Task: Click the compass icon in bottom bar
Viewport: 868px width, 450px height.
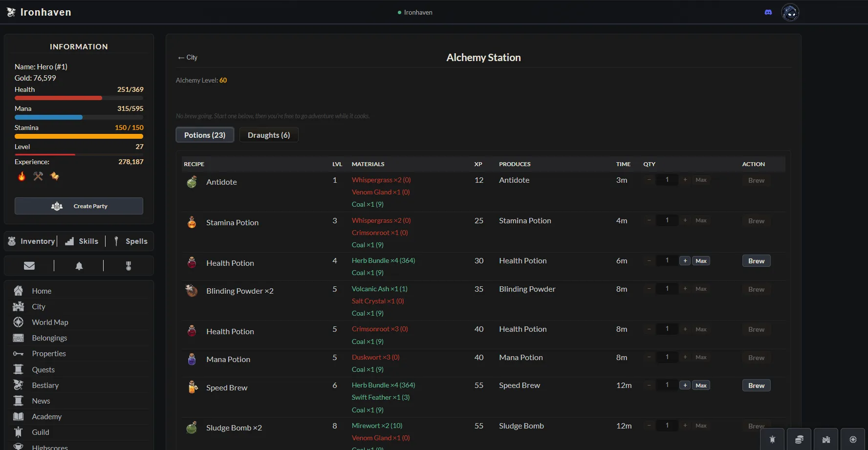Action: (x=853, y=440)
